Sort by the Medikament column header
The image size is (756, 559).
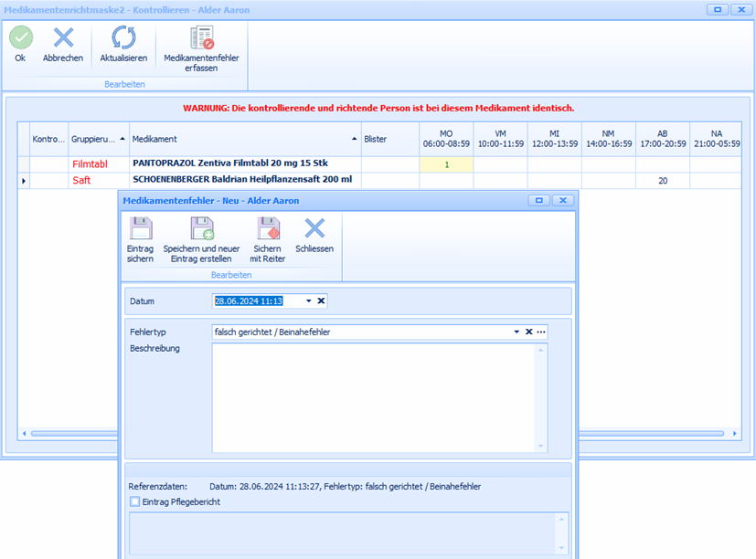click(243, 139)
